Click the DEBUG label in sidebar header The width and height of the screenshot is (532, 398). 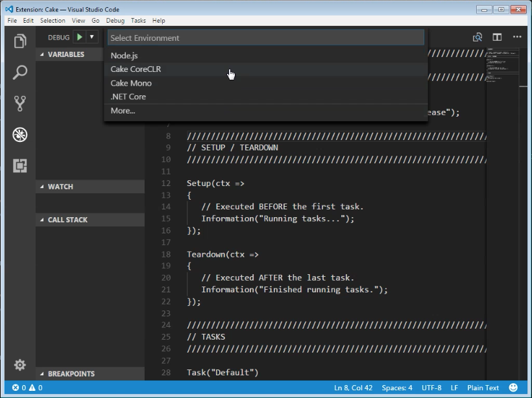click(58, 38)
